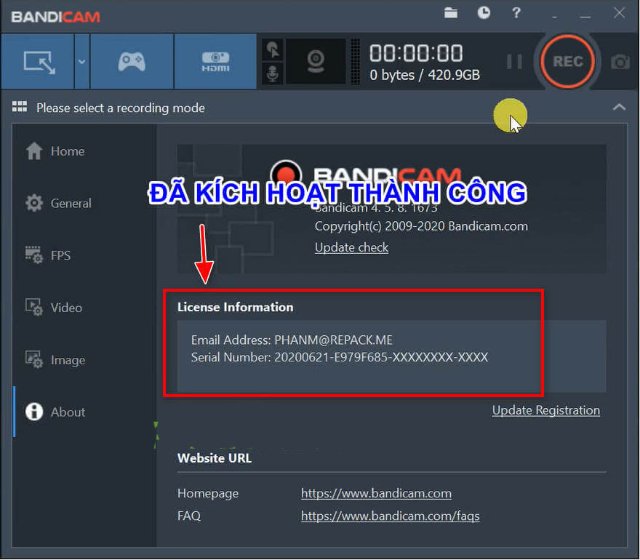Toggle the mouse cursor effect icon
Screen dimensions: 640x560
click(273, 50)
